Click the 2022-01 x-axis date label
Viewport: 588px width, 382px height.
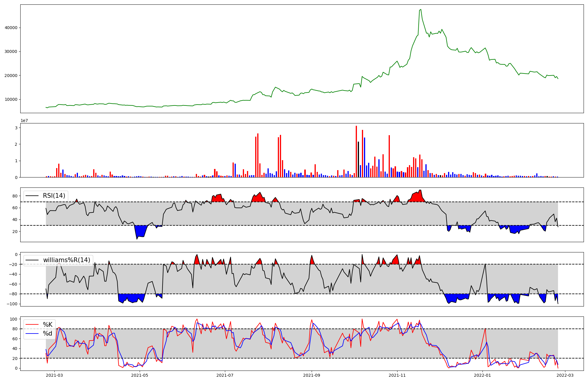(x=482, y=375)
